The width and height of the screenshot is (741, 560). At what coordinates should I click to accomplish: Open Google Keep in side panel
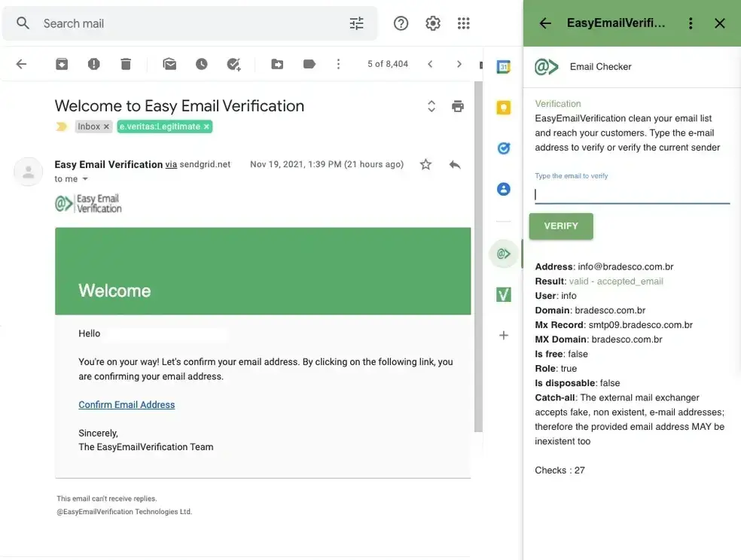(504, 108)
